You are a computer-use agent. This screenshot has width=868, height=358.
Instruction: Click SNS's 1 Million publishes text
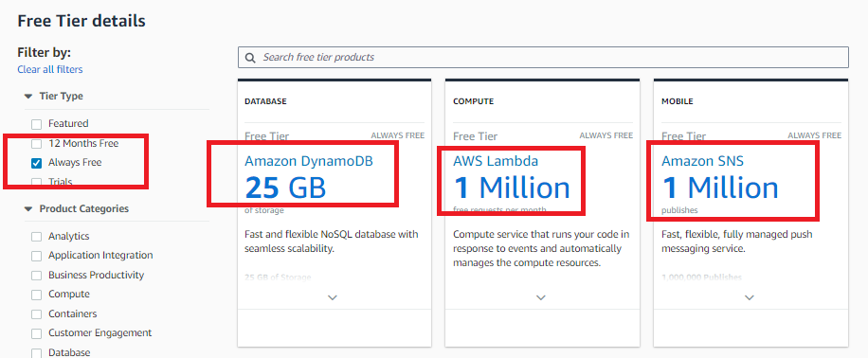[x=720, y=188]
